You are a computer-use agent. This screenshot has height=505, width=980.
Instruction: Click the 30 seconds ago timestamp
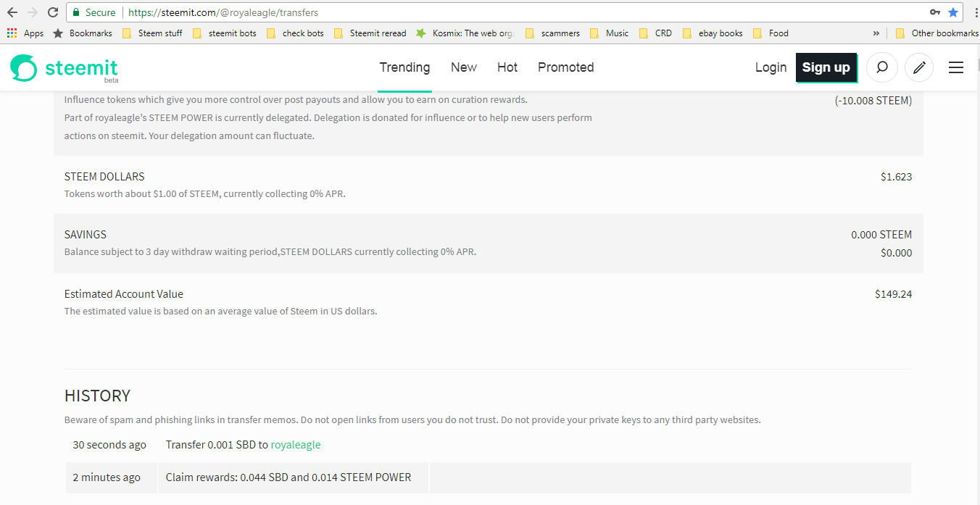(x=109, y=445)
